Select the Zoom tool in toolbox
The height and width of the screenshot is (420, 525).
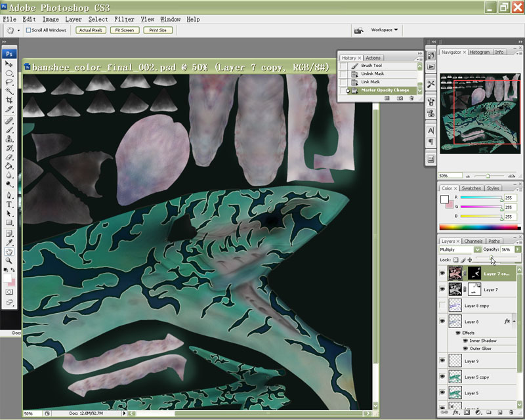(x=9, y=261)
